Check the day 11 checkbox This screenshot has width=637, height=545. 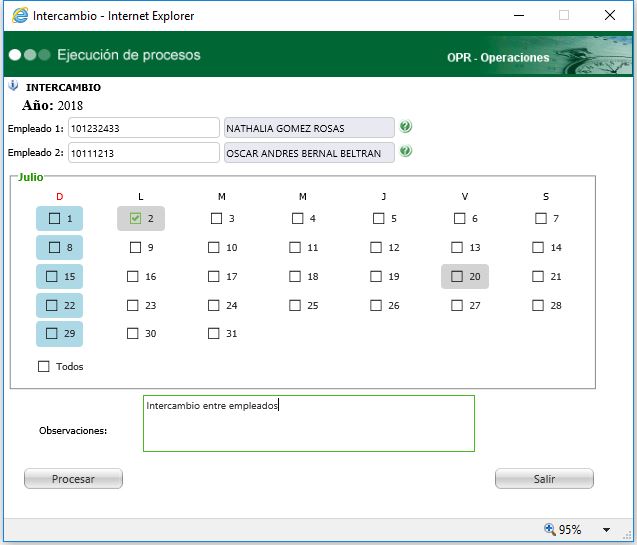pos(295,247)
